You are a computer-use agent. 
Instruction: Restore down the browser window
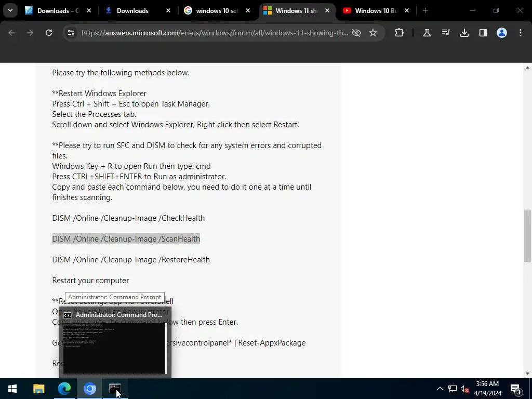click(x=496, y=10)
